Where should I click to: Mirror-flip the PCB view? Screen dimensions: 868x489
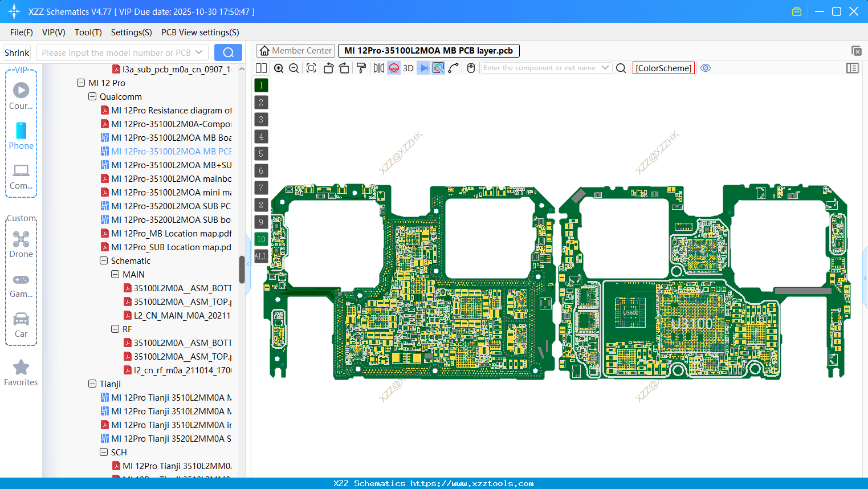(378, 68)
